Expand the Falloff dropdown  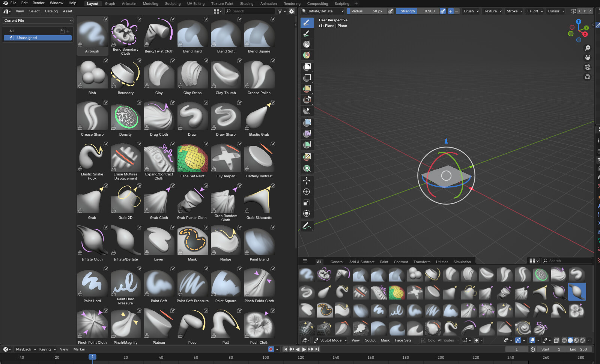[x=535, y=11]
